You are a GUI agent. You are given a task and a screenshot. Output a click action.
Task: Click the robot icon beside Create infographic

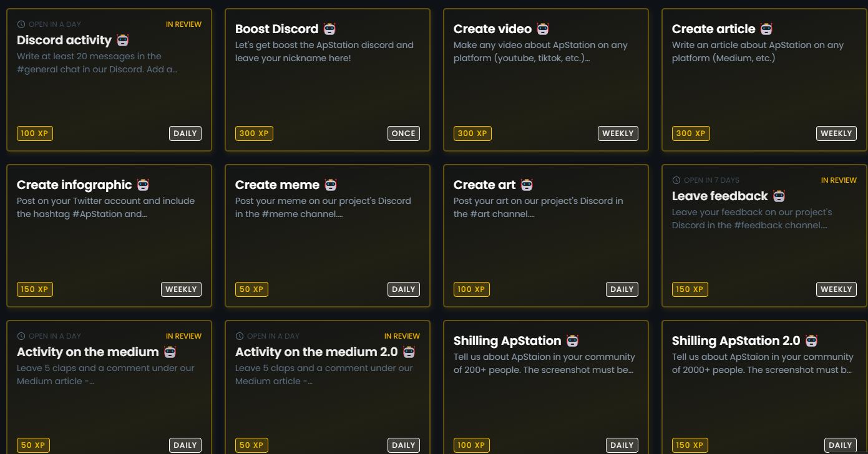[144, 185]
